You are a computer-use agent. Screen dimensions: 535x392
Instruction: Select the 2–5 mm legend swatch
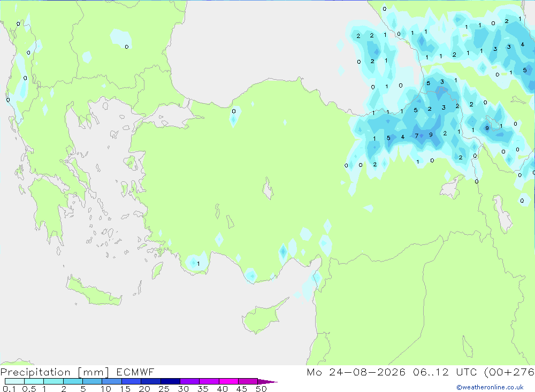[73, 381]
